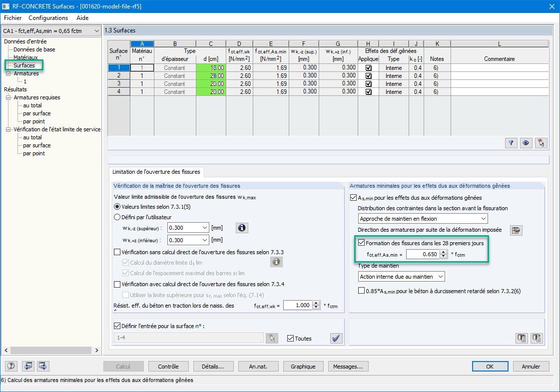
Task: Toggle Applique checkbox for surface 1
Action: (x=369, y=68)
